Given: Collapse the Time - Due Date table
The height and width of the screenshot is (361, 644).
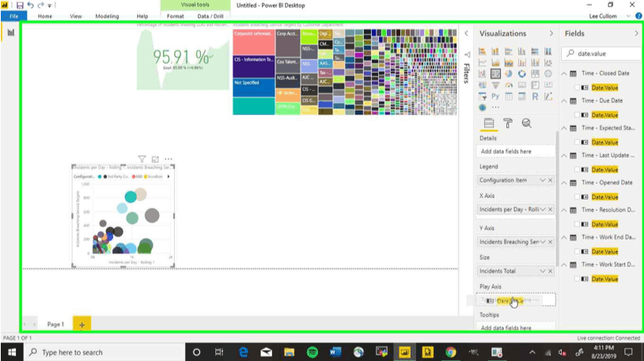Looking at the screenshot, I should coord(564,101).
